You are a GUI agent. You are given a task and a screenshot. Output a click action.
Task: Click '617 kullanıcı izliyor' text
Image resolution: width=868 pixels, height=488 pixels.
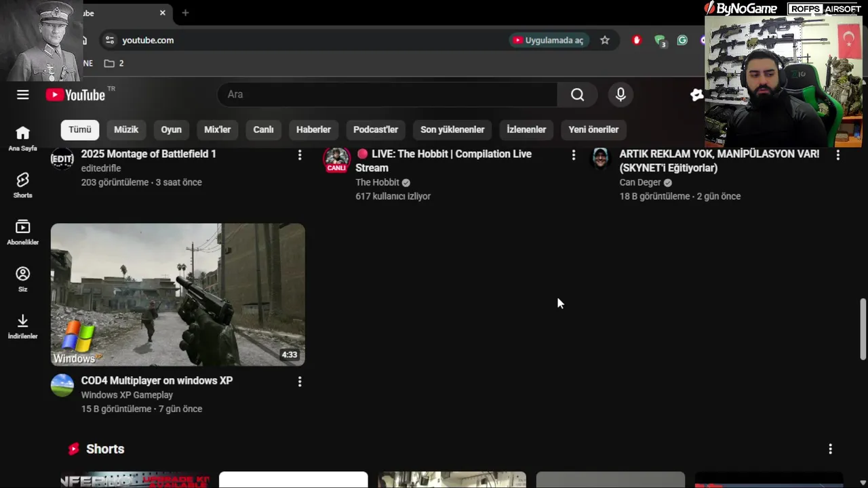click(x=393, y=197)
